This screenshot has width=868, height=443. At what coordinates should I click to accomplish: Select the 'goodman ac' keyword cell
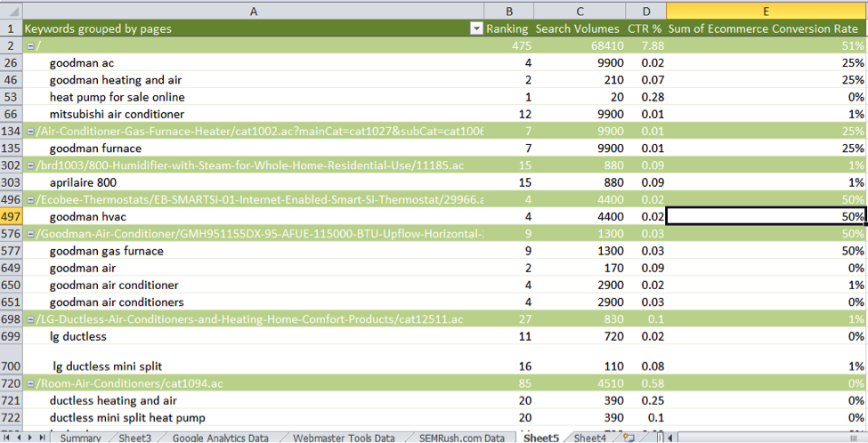click(x=254, y=63)
